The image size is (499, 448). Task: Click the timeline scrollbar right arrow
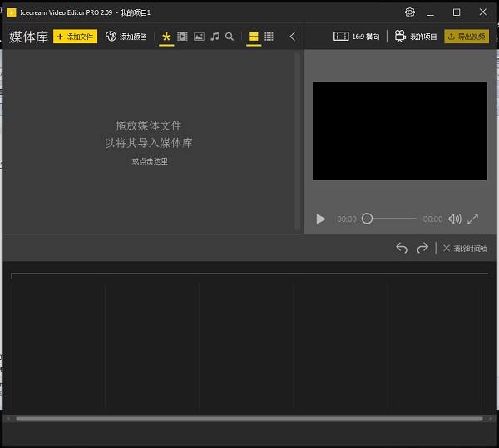[x=490, y=419]
